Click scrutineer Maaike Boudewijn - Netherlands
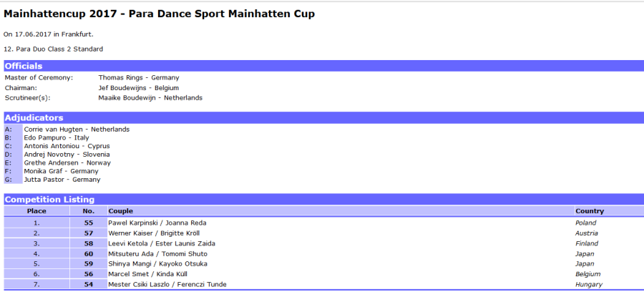This screenshot has height=292, width=644. pos(150,98)
